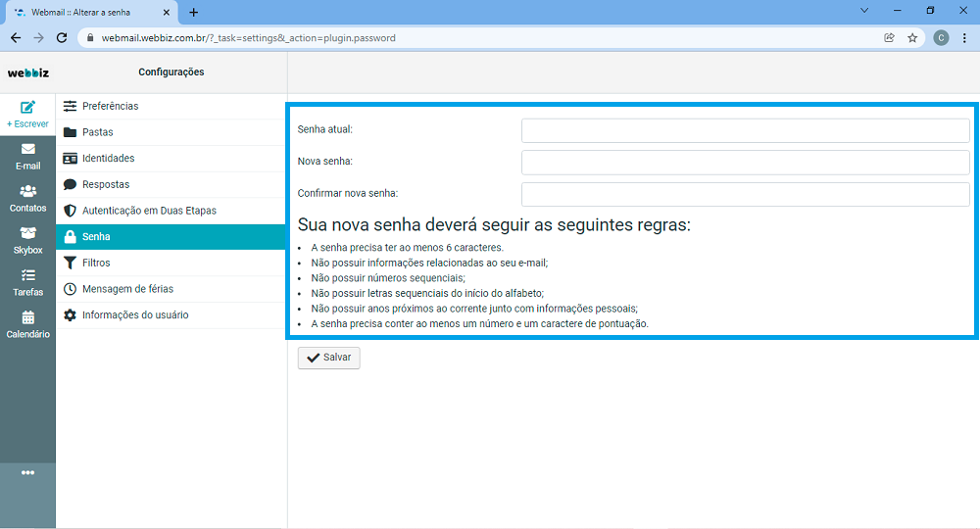Expand the three-dots sidebar menu
This screenshot has width=980, height=529.
point(27,473)
